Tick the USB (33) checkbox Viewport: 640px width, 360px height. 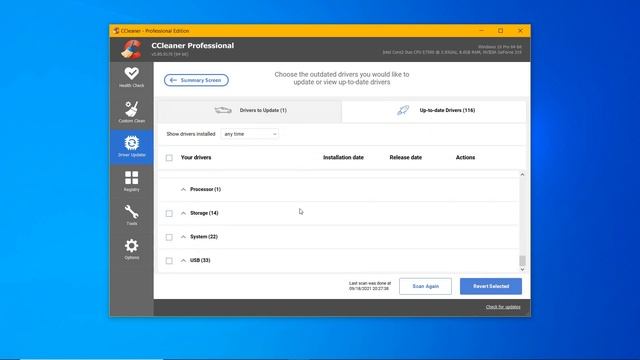click(x=169, y=260)
